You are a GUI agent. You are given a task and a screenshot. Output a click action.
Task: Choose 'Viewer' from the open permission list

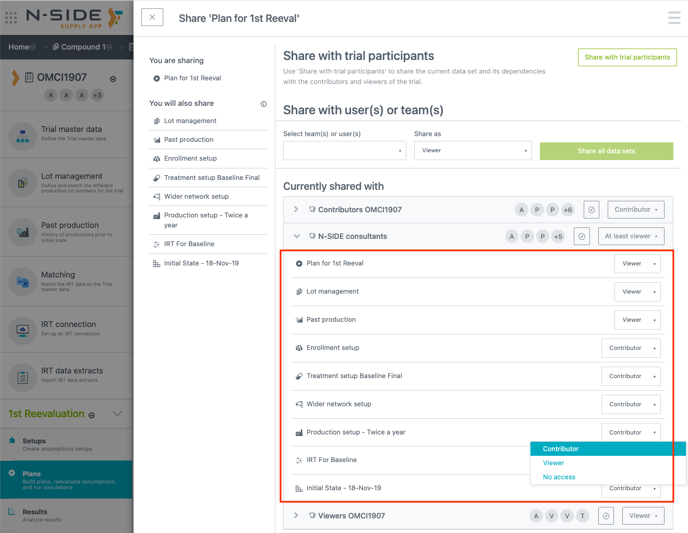point(554,463)
